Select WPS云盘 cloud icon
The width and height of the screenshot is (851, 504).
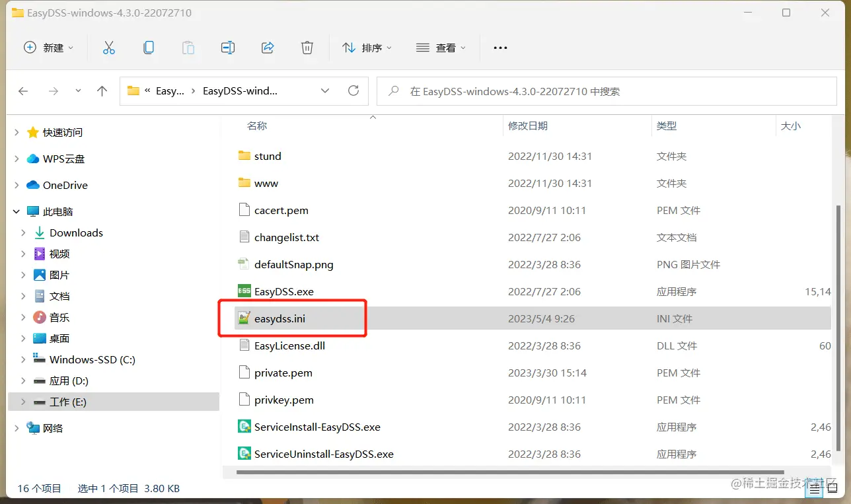tap(33, 159)
